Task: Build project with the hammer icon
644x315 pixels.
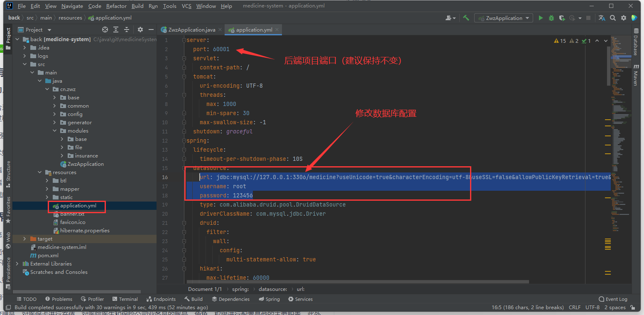Action: (466, 18)
